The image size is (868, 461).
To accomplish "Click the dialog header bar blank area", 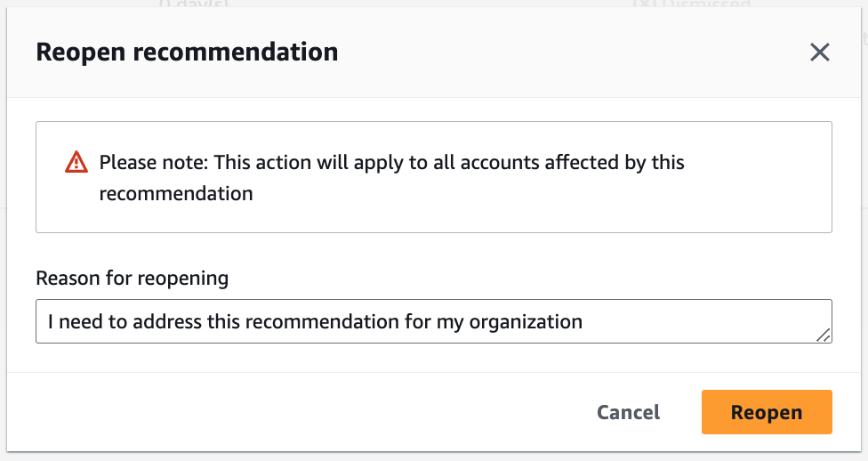I will point(569,53).
